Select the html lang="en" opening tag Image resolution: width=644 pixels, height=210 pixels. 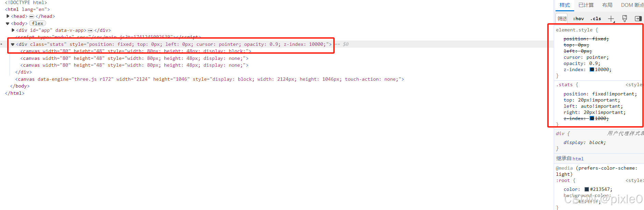(27, 10)
